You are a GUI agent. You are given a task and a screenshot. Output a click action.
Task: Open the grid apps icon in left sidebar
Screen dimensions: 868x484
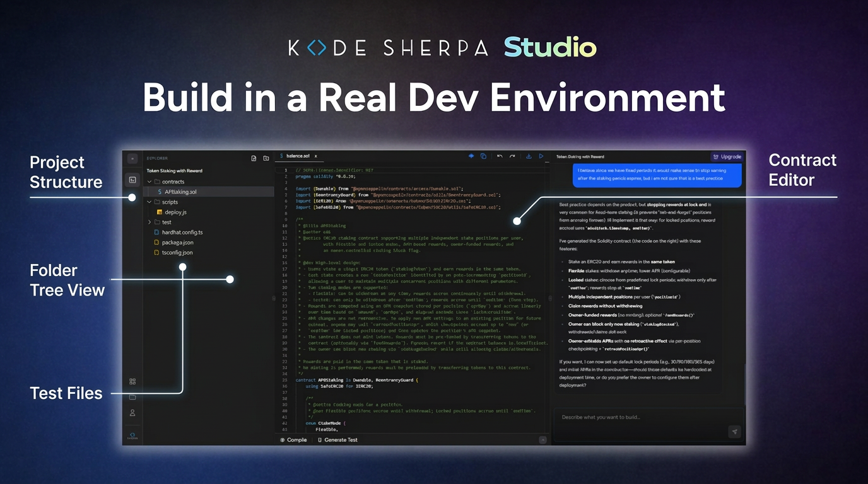(x=132, y=381)
